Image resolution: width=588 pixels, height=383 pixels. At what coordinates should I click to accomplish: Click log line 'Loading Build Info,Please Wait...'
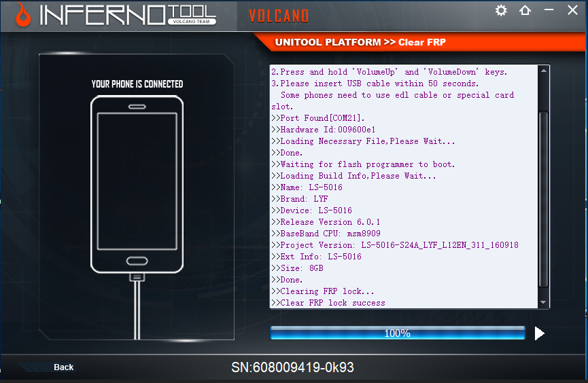(x=353, y=176)
